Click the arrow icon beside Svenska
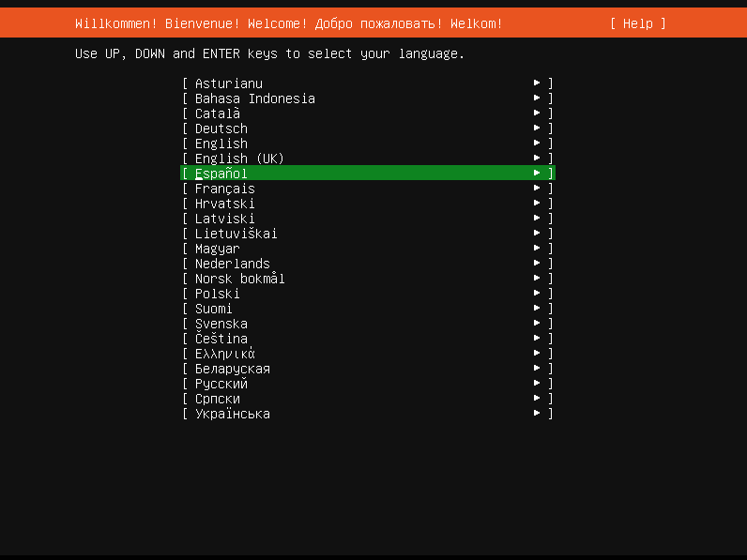Viewport: 747px width, 560px height. (x=537, y=324)
